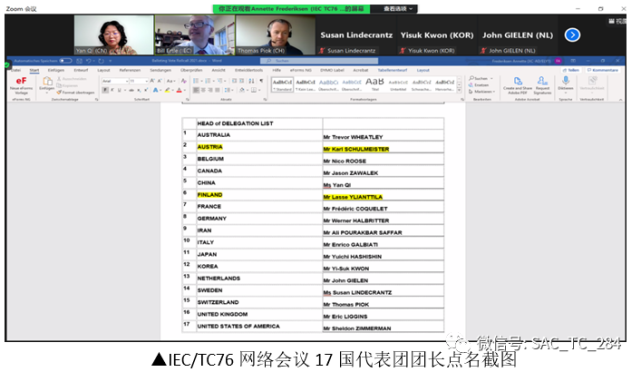Screen dimensions: 641x372
Task: Select Yan Qi (CN) video thumbnail
Action: pos(114,35)
